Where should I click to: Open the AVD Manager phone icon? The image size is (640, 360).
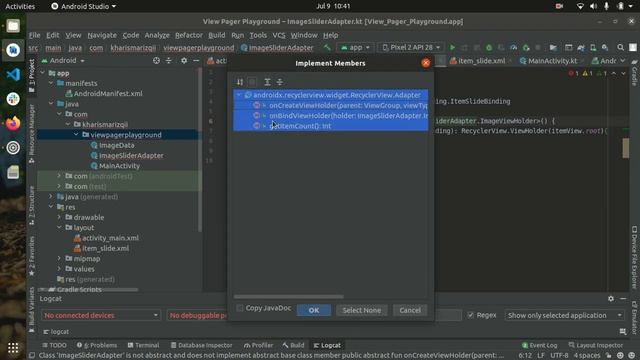click(x=593, y=48)
